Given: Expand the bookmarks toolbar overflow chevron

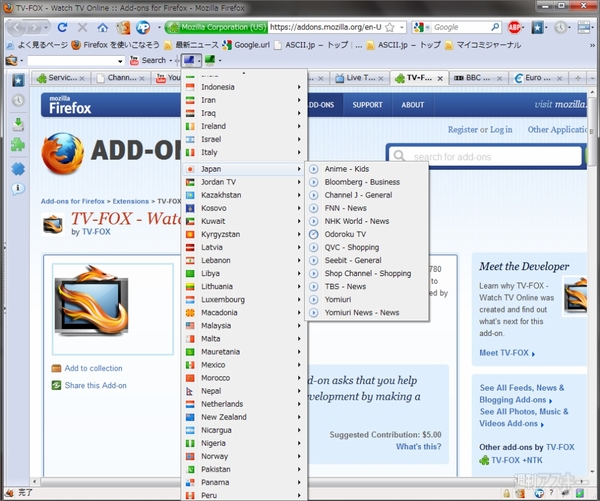Looking at the screenshot, I should click(593, 45).
